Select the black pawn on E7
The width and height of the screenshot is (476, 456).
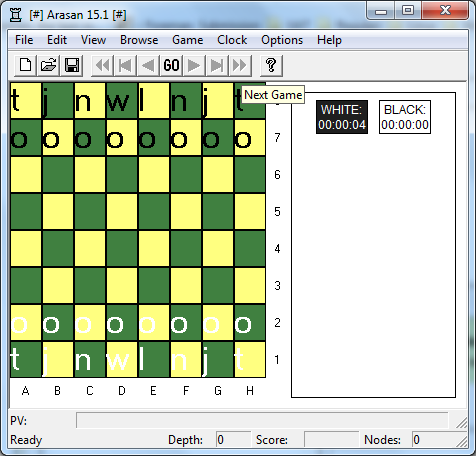(x=154, y=138)
